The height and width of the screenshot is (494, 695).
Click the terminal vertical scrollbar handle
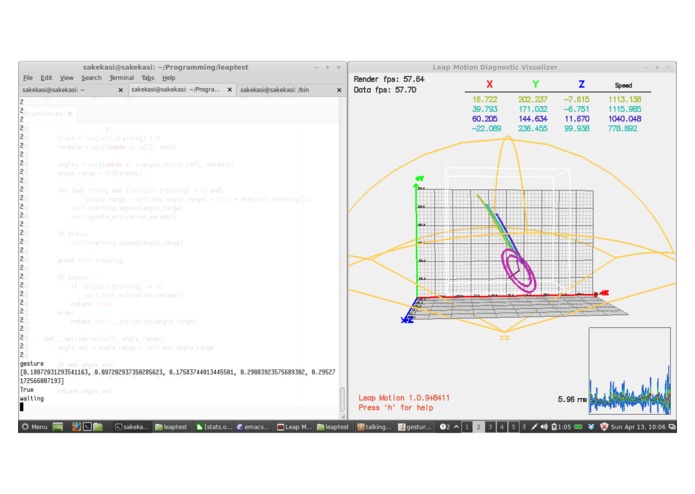[x=342, y=399]
